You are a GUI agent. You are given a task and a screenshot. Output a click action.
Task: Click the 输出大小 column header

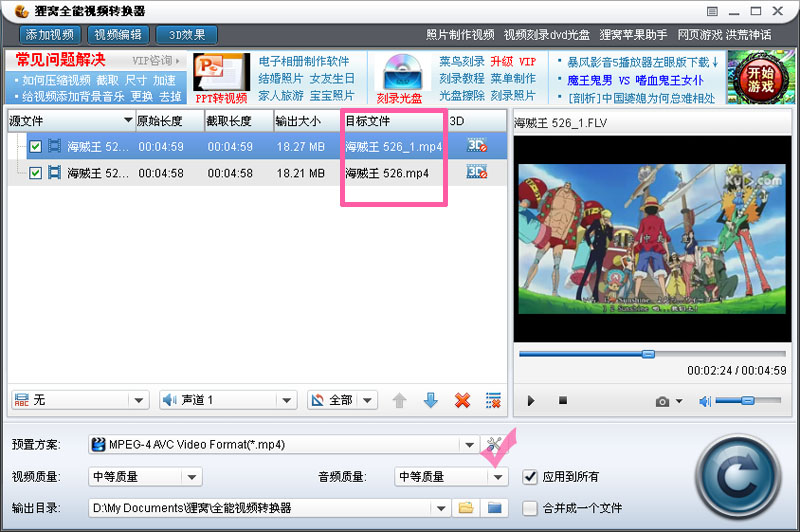(x=308, y=121)
